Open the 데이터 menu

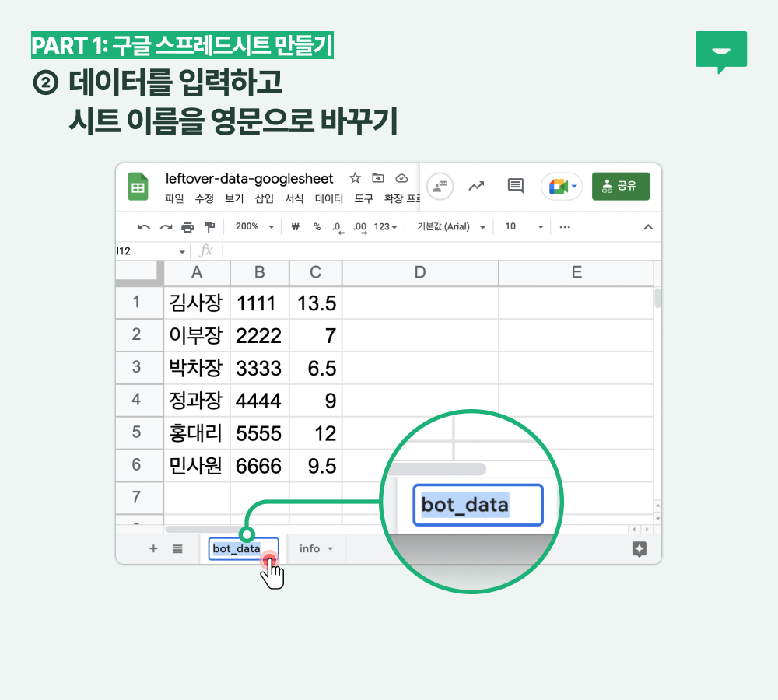(329, 198)
